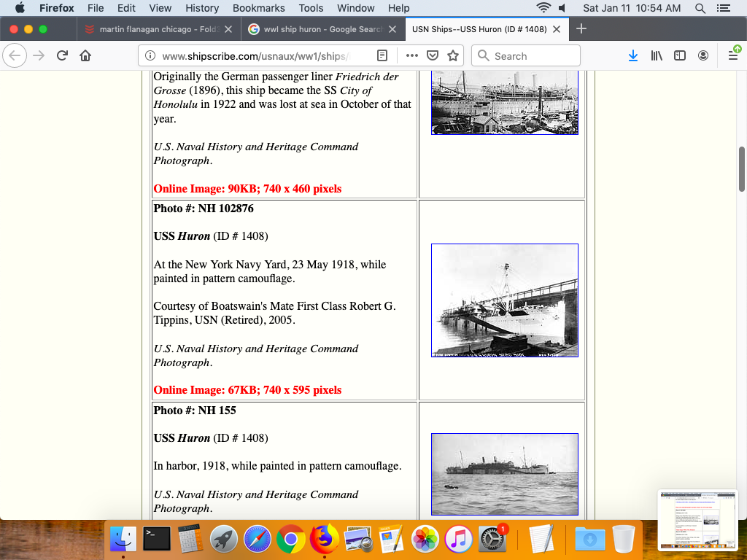Open the Downloads arrow panel
Viewport: 747px width, 560px height.
633,56
